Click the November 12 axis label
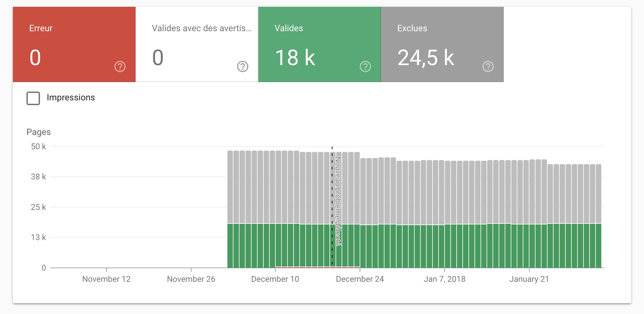The image size is (644, 314). [106, 279]
